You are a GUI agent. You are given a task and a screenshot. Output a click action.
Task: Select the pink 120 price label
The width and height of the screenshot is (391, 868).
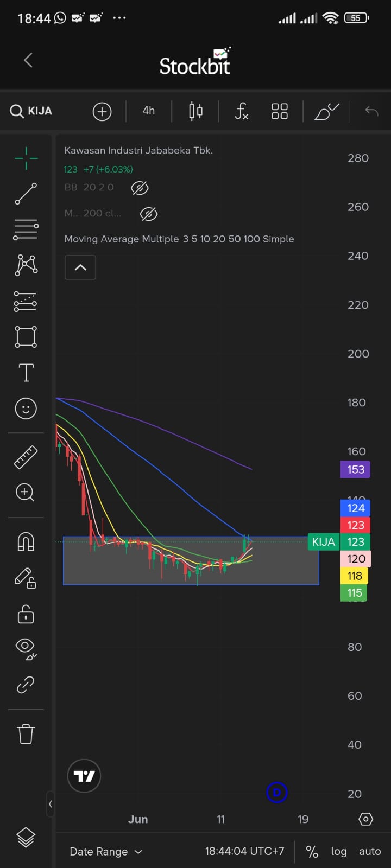coord(355,559)
